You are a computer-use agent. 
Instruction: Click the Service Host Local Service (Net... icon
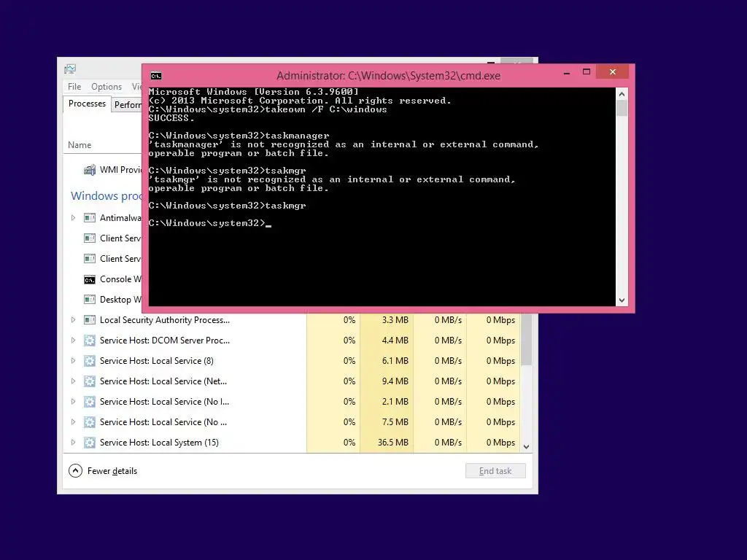(x=90, y=381)
